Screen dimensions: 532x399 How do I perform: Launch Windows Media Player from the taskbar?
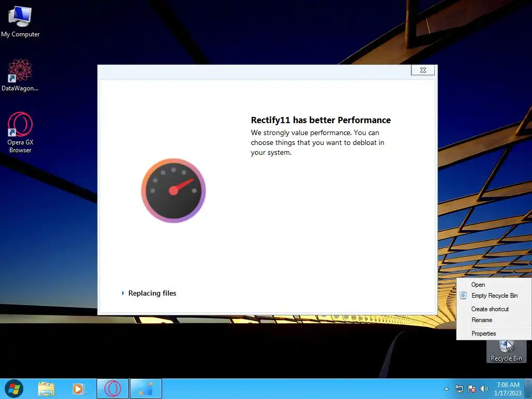pyautogui.click(x=78, y=389)
